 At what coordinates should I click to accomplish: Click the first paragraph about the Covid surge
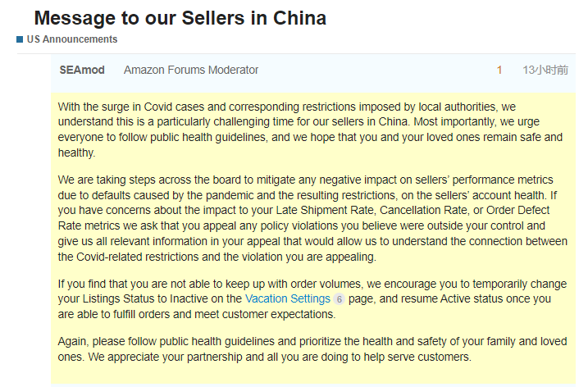click(x=310, y=130)
